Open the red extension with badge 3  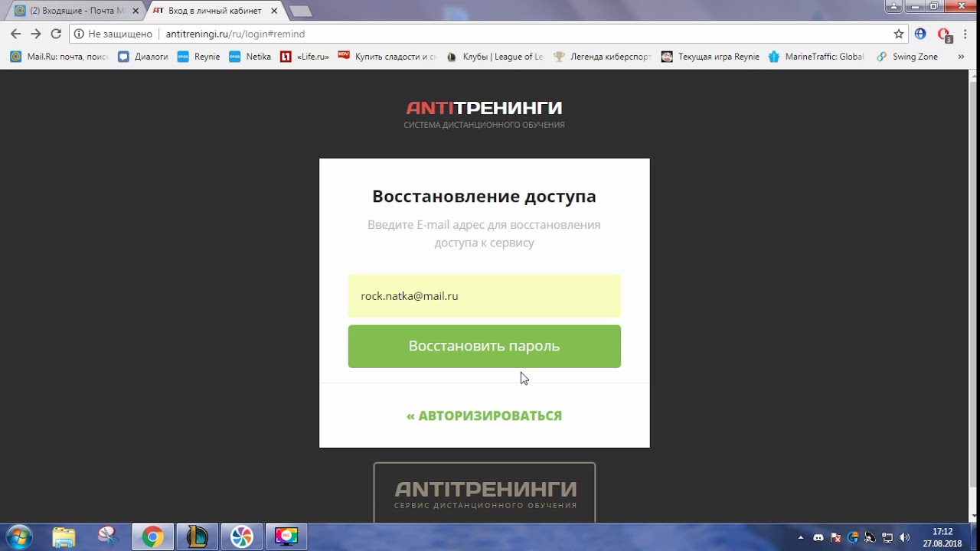pos(944,34)
